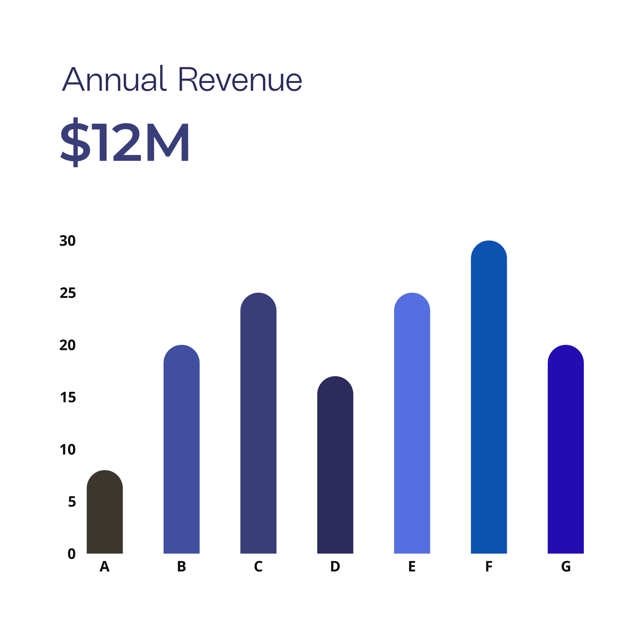Click the x-axis letter A label

[105, 566]
